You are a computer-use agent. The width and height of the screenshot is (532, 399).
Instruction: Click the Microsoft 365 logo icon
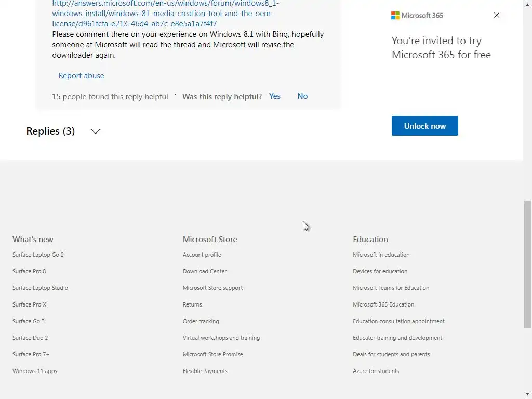pos(395,16)
